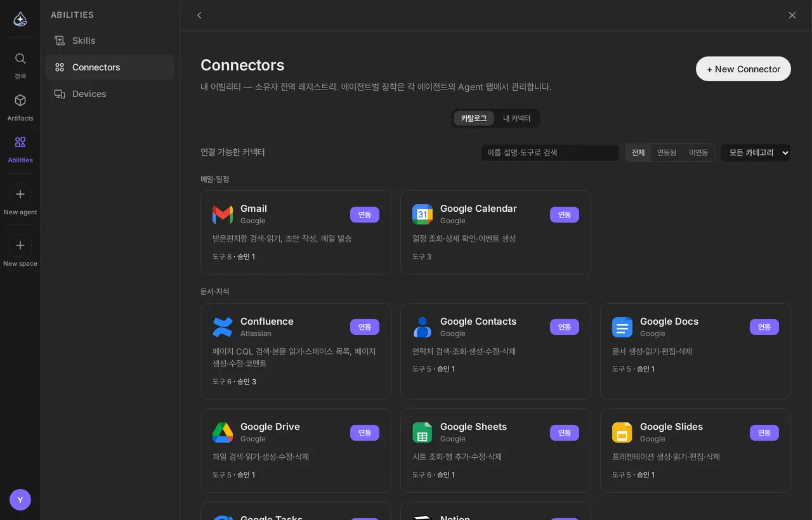Click the Google Slides logo icon
812x520 pixels.
tap(622, 432)
